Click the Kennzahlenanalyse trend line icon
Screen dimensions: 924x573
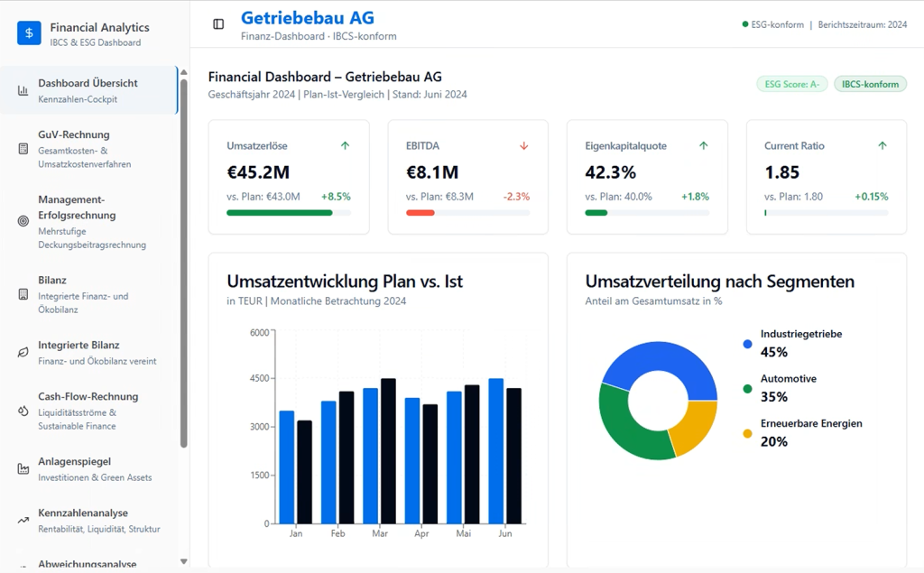tap(23, 521)
